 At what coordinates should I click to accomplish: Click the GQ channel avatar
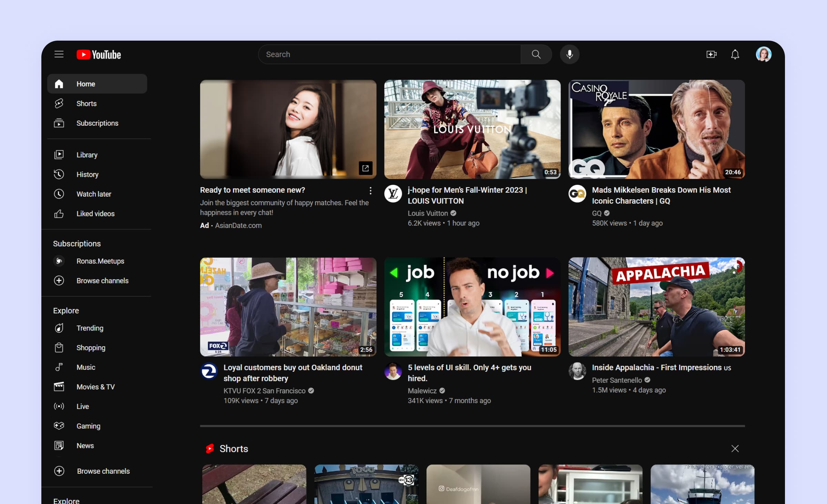(x=577, y=193)
